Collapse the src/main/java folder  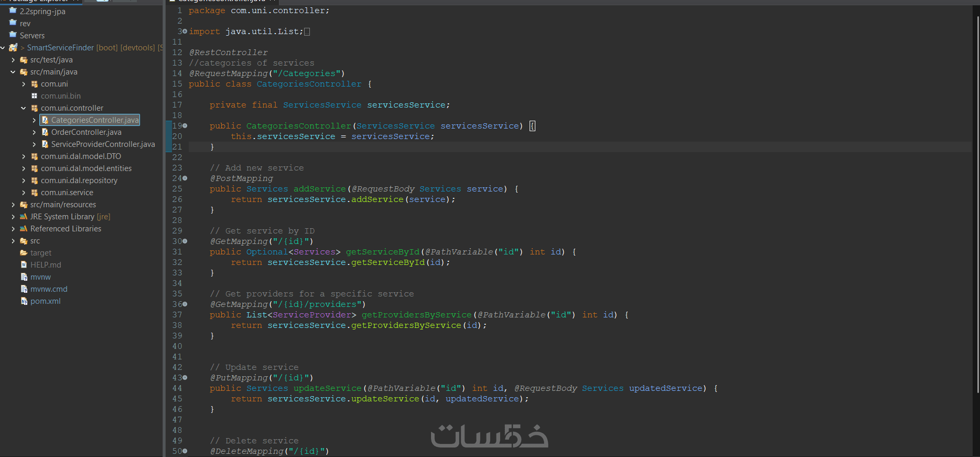coord(13,72)
